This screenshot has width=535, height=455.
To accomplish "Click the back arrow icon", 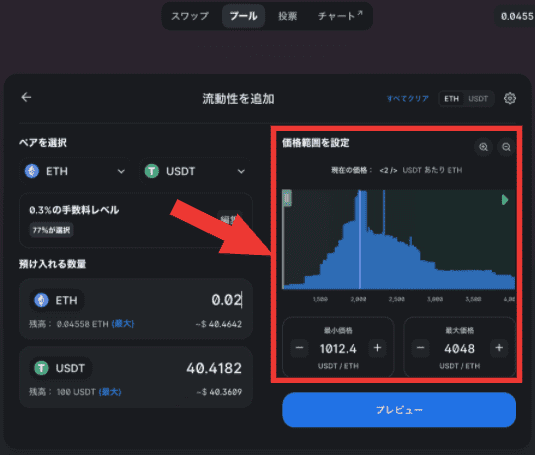I will (x=26, y=98).
